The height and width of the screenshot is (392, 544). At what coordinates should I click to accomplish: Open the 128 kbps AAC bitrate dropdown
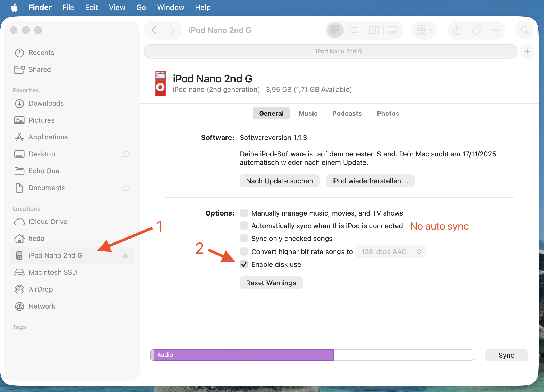pyautogui.click(x=390, y=252)
